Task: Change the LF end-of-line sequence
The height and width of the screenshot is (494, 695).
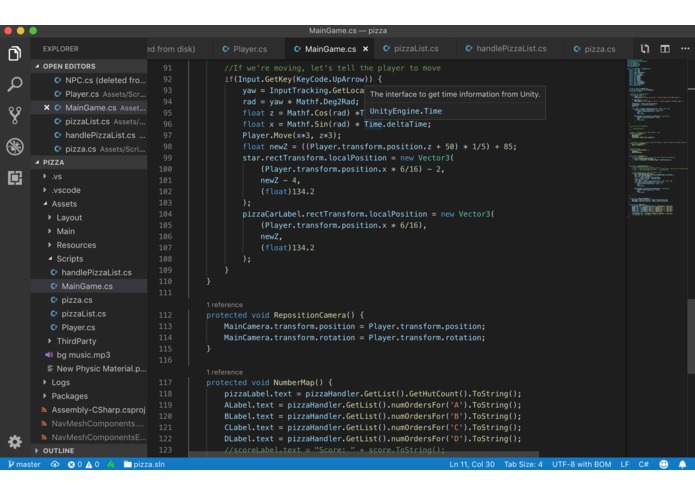Action: 625,464
